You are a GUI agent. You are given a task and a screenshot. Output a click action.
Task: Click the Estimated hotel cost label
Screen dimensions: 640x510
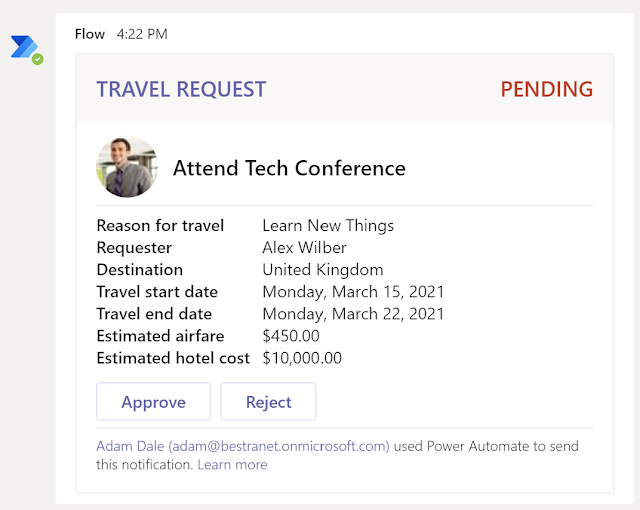tap(173, 358)
